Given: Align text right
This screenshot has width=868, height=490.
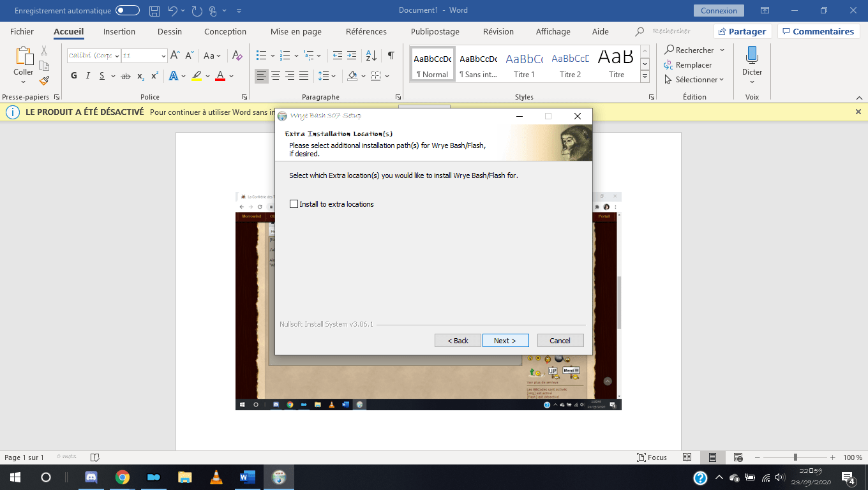Looking at the screenshot, I should (x=290, y=76).
